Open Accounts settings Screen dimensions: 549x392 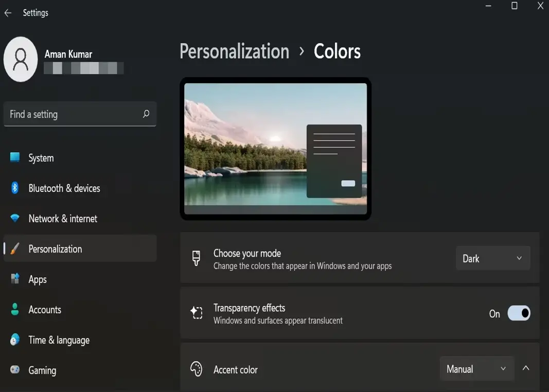[x=80, y=309]
